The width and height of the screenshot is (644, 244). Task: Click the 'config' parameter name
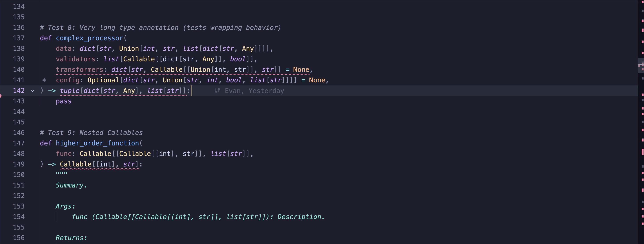(68, 80)
